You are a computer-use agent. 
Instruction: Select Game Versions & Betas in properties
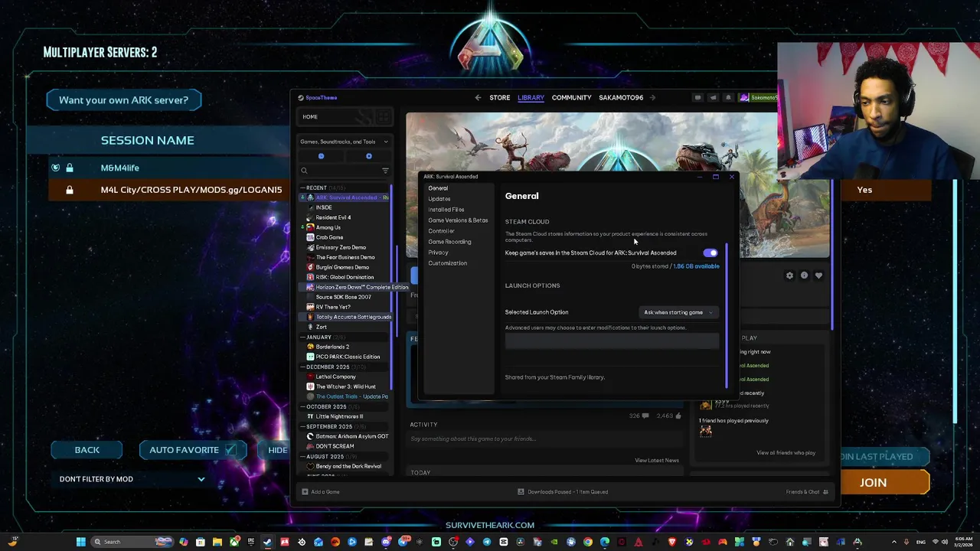point(458,220)
